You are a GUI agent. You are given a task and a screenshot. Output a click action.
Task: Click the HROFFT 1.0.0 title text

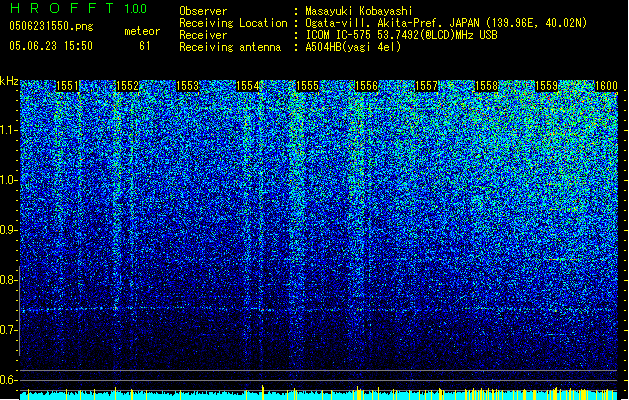pos(79,8)
